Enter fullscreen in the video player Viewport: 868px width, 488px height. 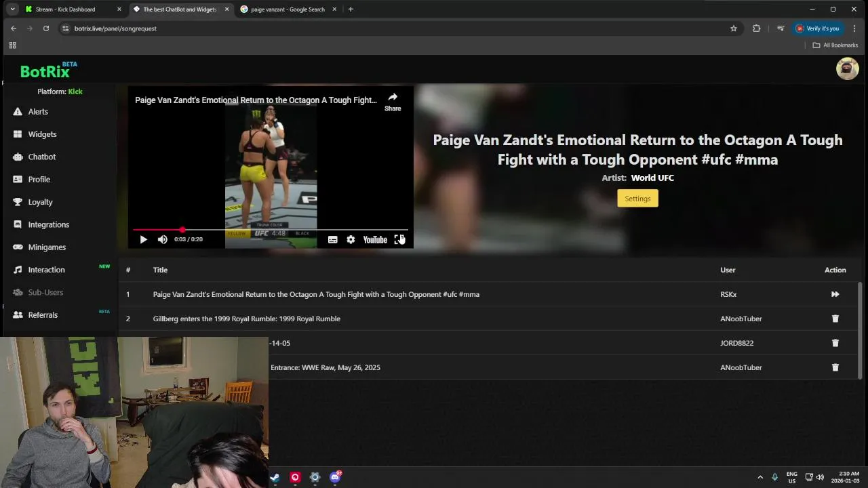click(399, 239)
